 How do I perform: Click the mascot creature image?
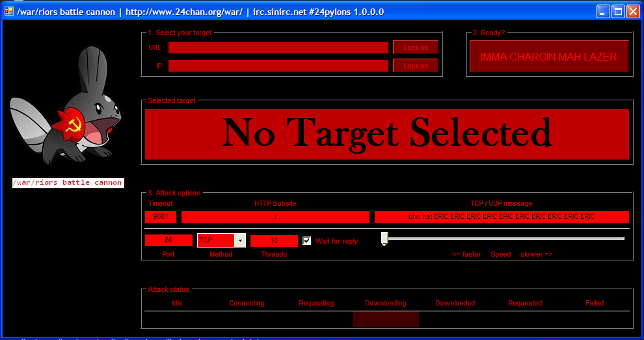(x=66, y=106)
